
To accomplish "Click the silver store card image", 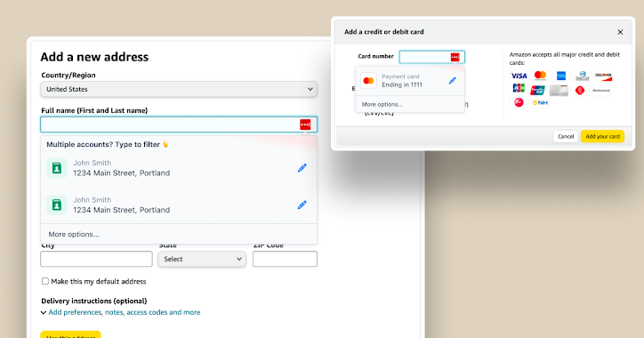I will click(559, 91).
